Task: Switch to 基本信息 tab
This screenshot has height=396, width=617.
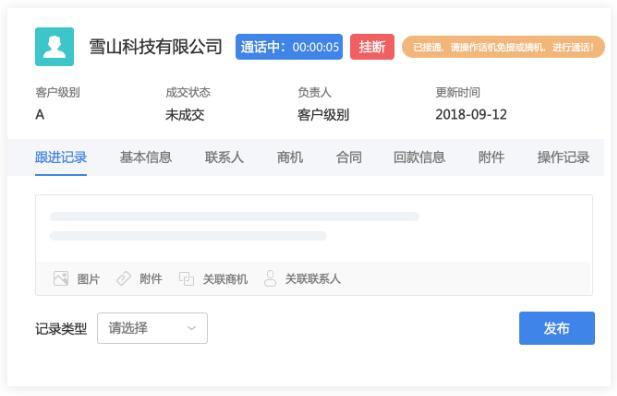Action: click(x=146, y=157)
